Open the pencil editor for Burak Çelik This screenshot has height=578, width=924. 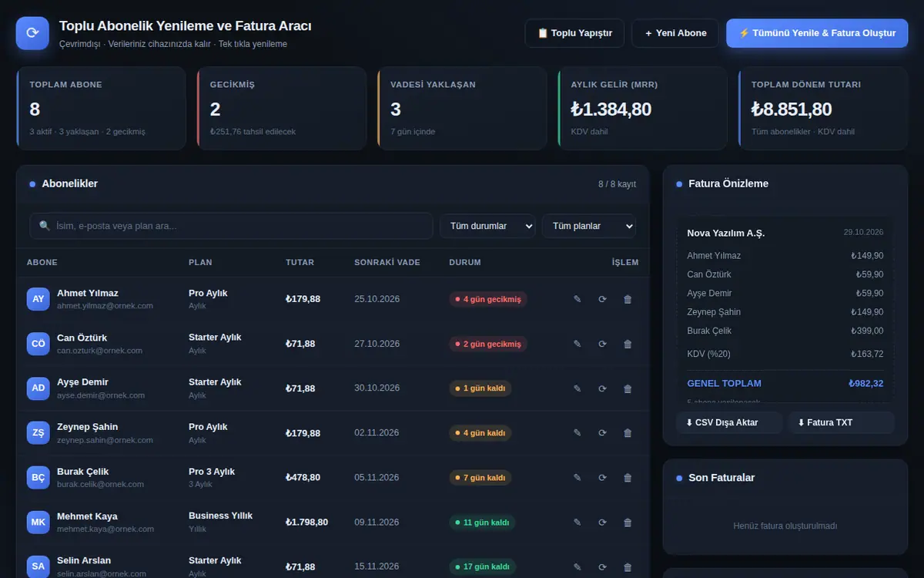click(577, 478)
